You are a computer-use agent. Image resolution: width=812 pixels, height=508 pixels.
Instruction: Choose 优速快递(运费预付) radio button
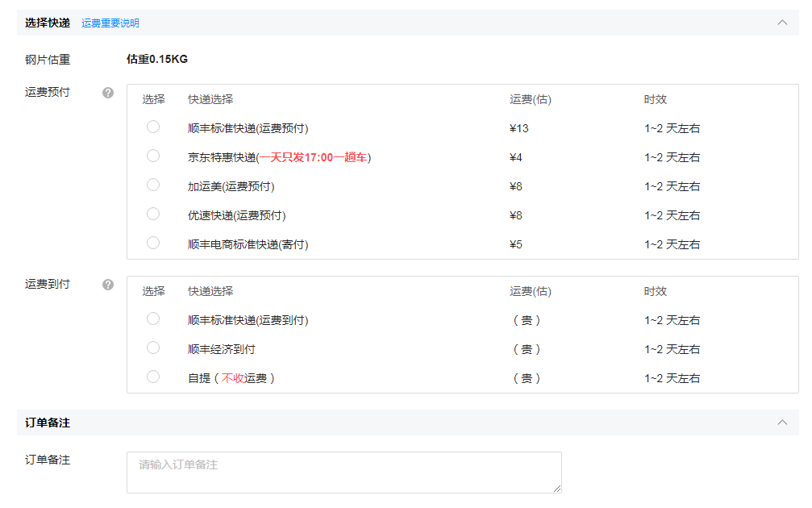pyautogui.click(x=152, y=214)
